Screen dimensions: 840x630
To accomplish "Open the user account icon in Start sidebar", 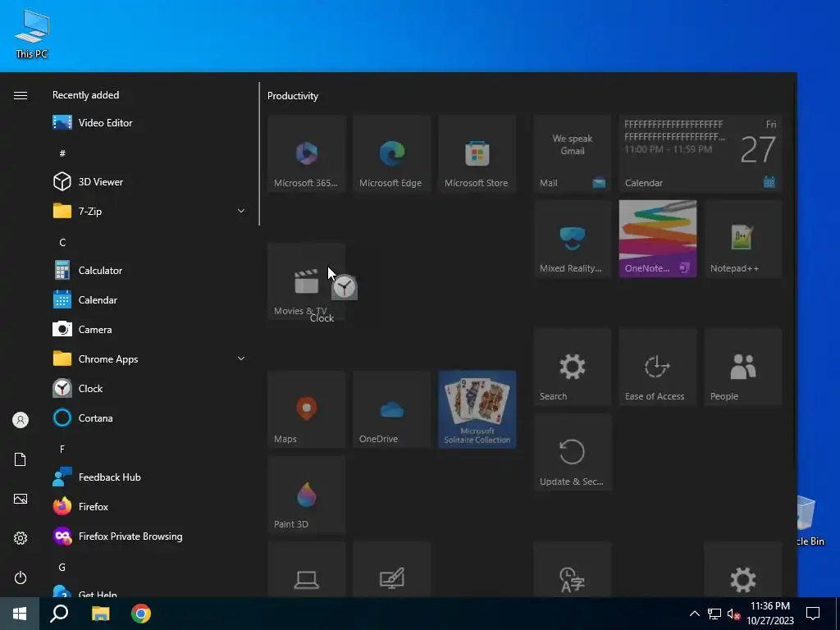I will [21, 420].
